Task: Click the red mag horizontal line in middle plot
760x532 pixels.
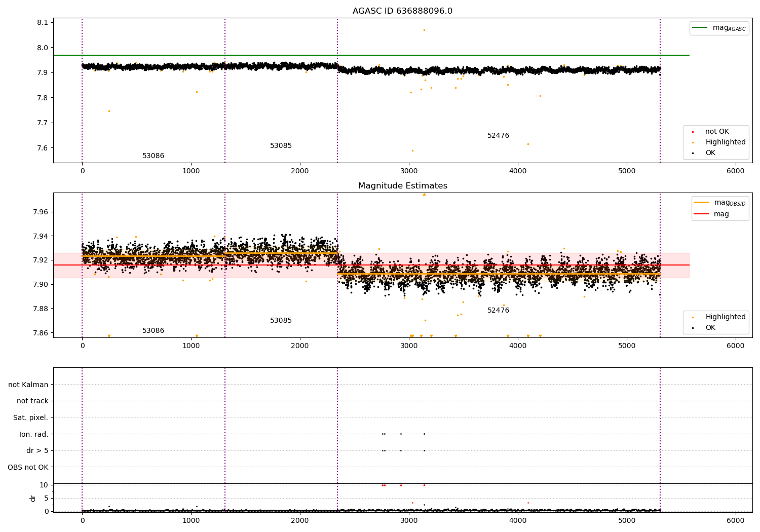Action: pyautogui.click(x=371, y=265)
